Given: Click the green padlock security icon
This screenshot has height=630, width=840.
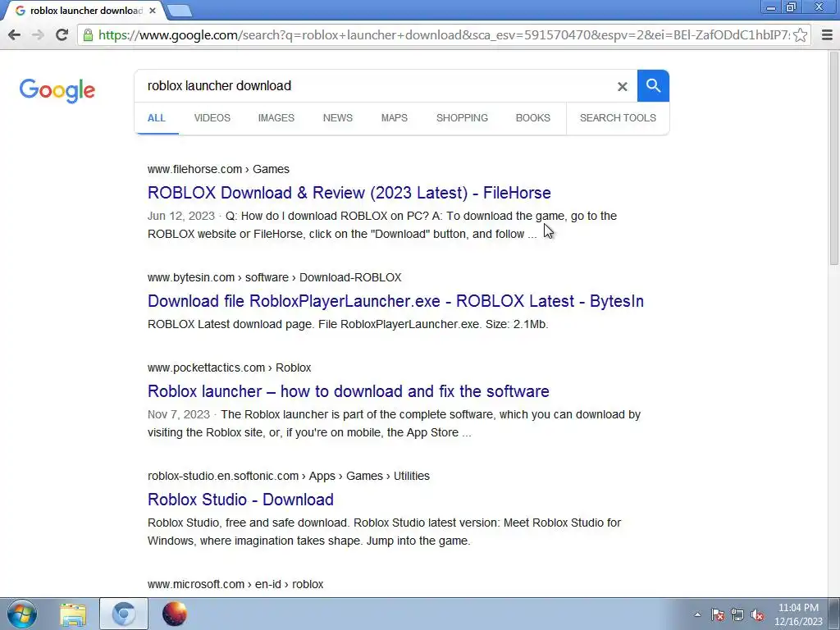Looking at the screenshot, I should pos(89,35).
